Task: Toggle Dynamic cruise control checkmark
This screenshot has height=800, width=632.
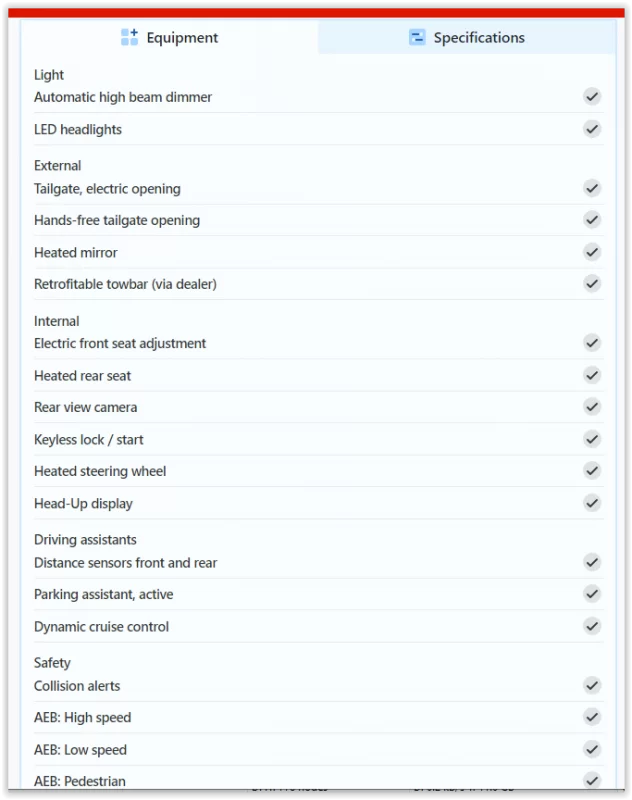Action: point(592,626)
